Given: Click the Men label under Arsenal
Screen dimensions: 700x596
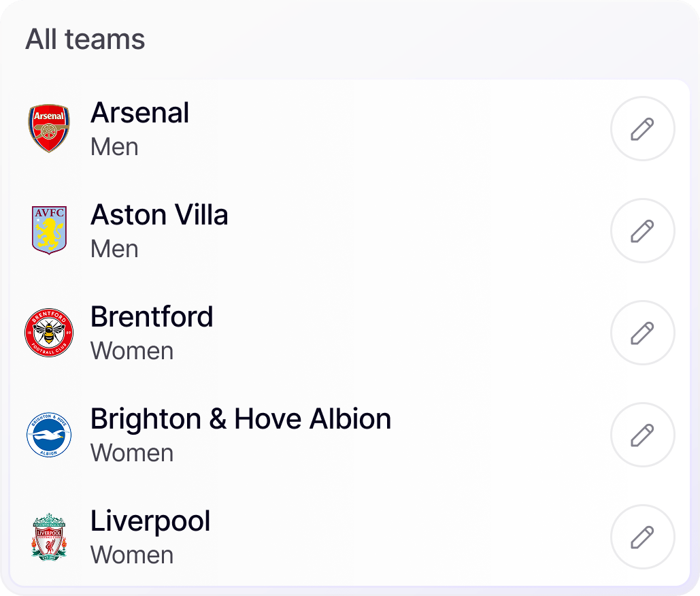Looking at the screenshot, I should 114,147.
